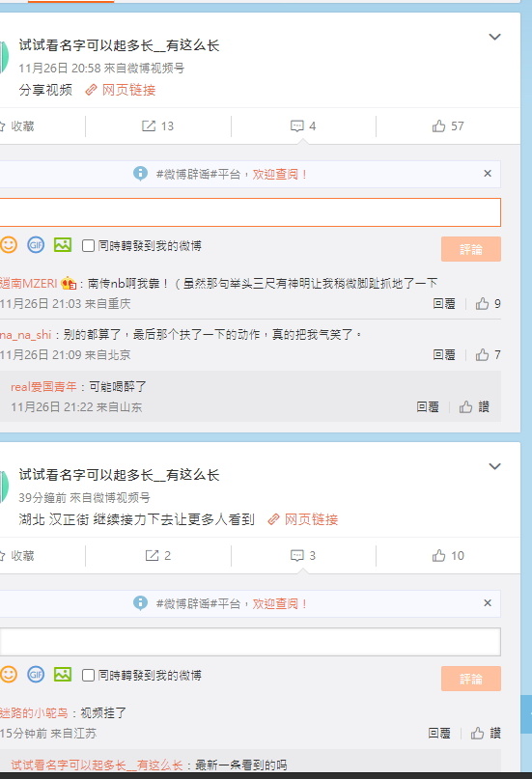532x779 pixels.
Task: Click the emoji icon in the first comment box
Action: (9, 244)
